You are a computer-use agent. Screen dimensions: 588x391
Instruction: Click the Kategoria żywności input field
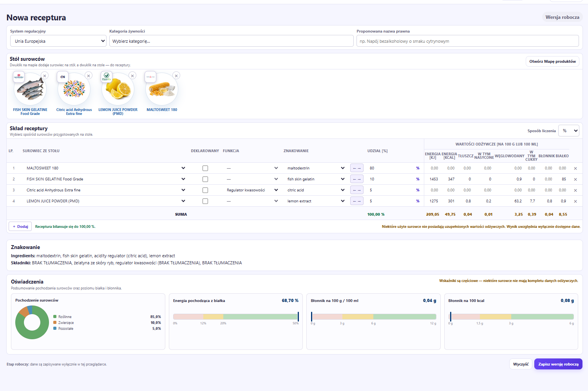point(232,41)
